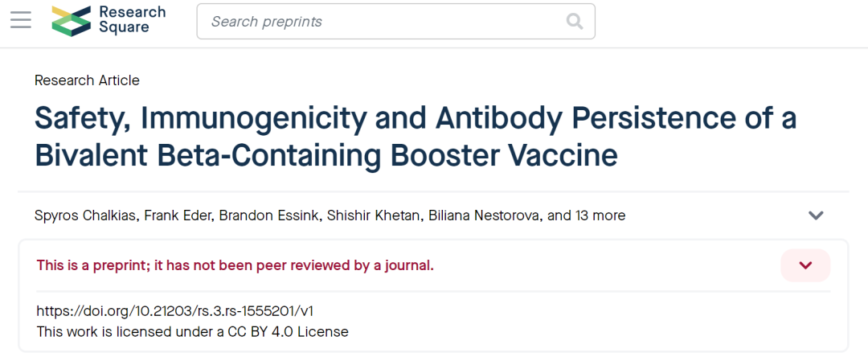Viewport: 868px width, 361px height.
Task: Click the Research Article category label
Action: tap(87, 80)
